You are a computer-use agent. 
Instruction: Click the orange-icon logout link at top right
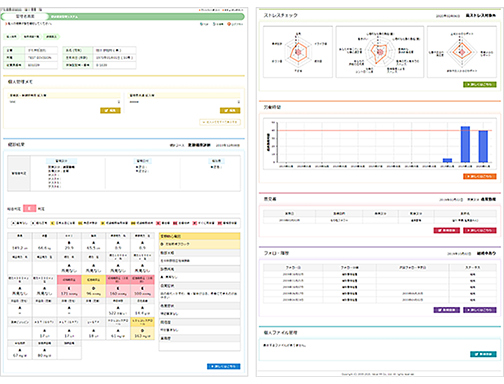[235, 24]
